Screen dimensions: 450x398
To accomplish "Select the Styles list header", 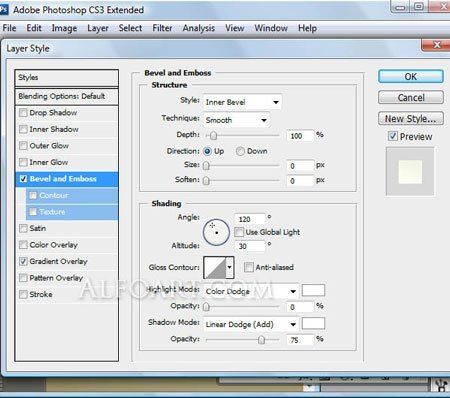I will pyautogui.click(x=67, y=78).
